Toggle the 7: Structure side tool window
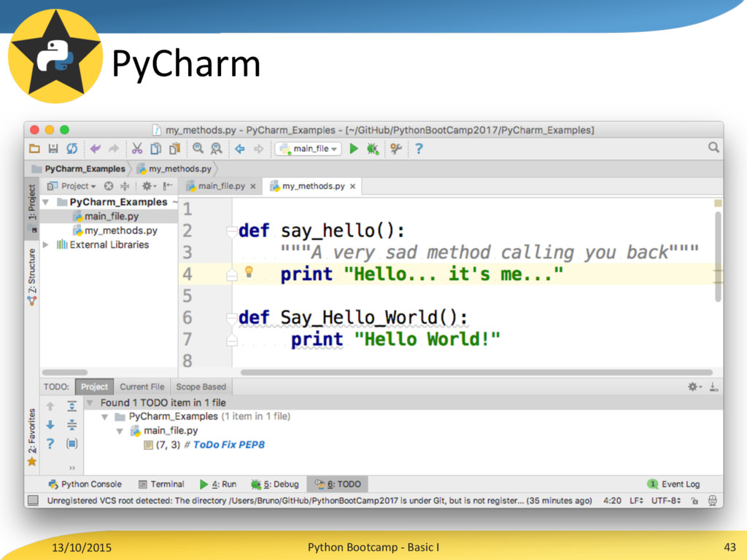Image resolution: width=747 pixels, height=560 pixels. pos(32,276)
